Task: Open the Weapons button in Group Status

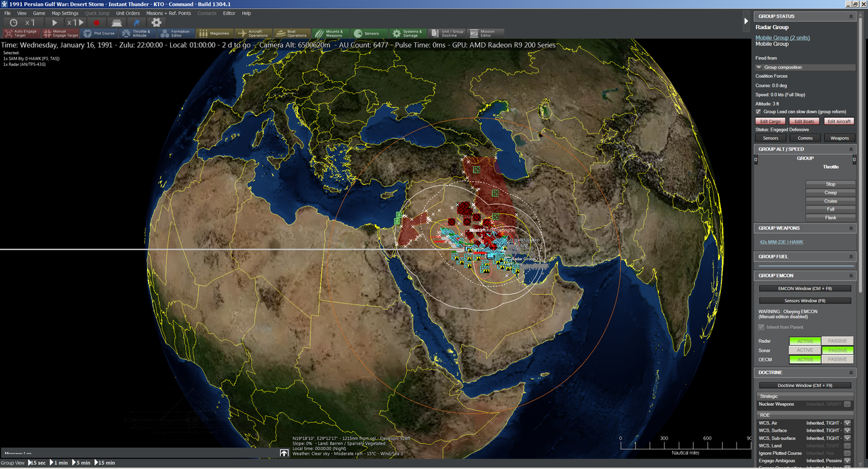Action: click(x=840, y=138)
